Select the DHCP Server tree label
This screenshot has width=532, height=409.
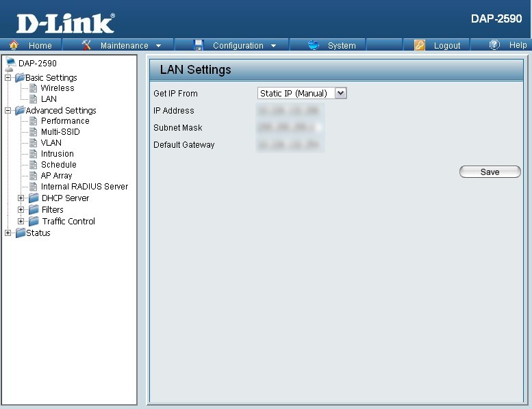pos(66,198)
